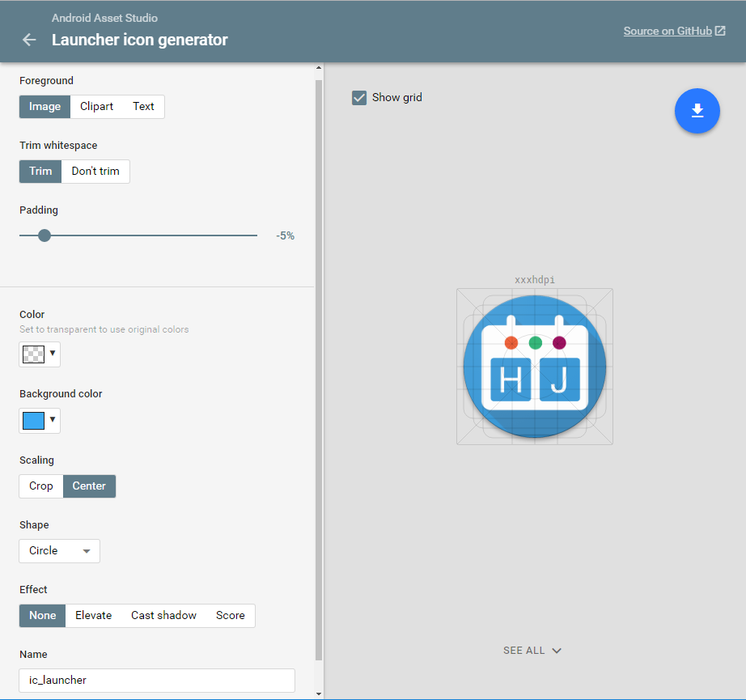Open the Shape dropdown showing Circle

[59, 550]
